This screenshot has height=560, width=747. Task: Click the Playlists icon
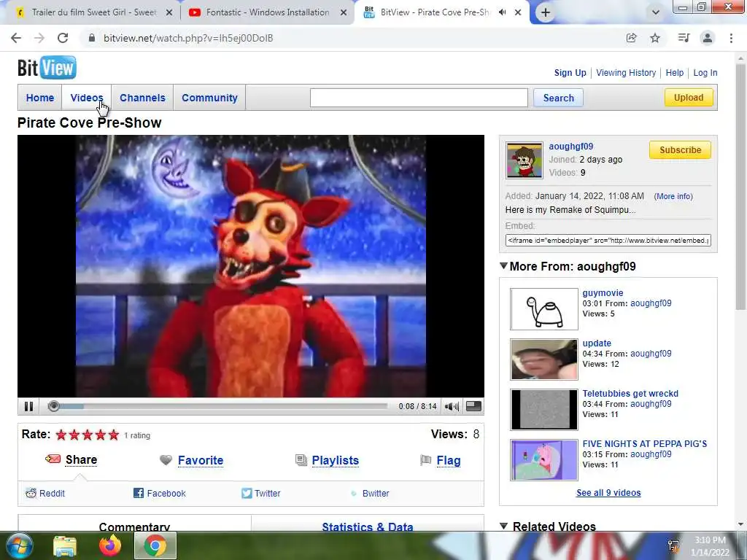[x=301, y=460]
